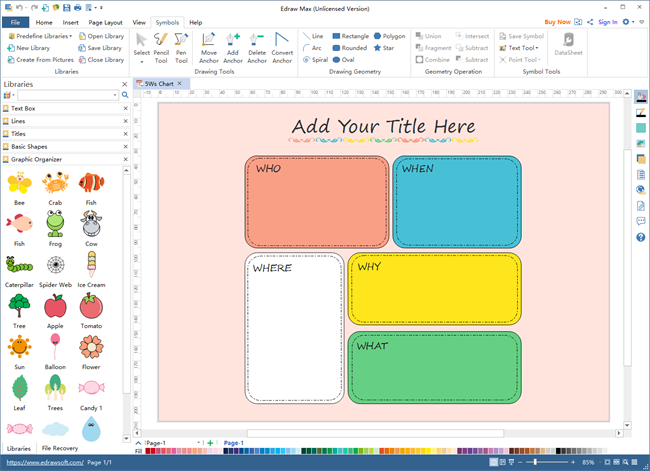Choose the Delete Anchor tool
650x471 pixels.
tap(257, 46)
